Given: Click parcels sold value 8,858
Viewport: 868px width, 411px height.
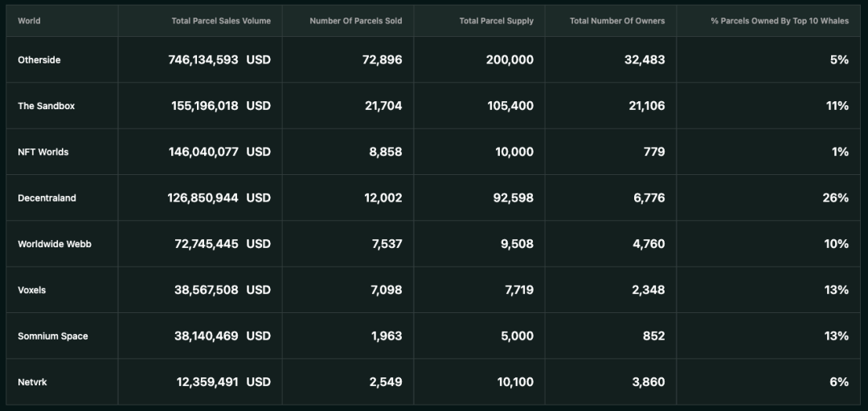Looking at the screenshot, I should (x=386, y=152).
